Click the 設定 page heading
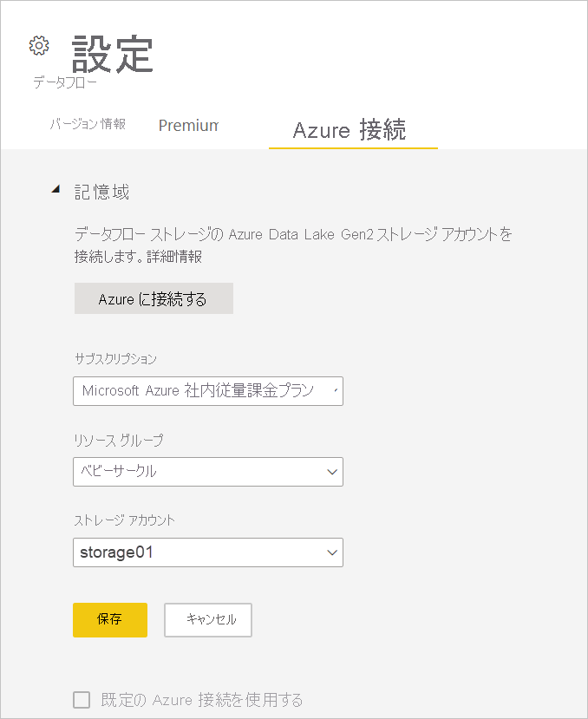Screen dimensions: 588x719 click(113, 54)
